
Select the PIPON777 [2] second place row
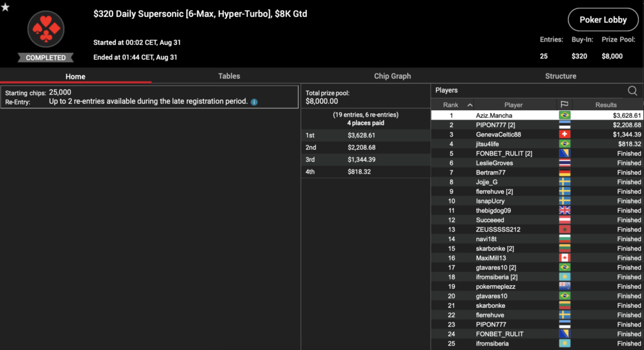coord(537,125)
